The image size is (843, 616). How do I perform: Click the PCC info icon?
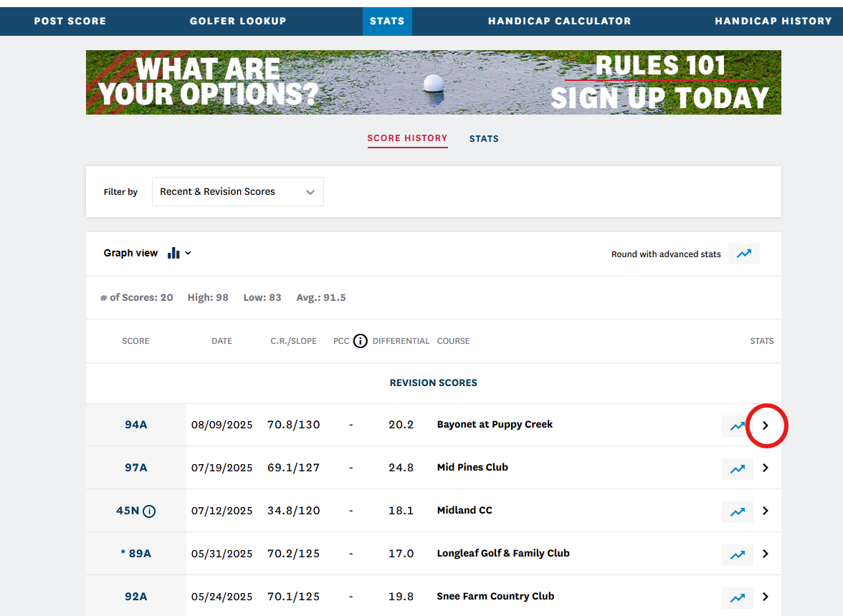tap(360, 341)
